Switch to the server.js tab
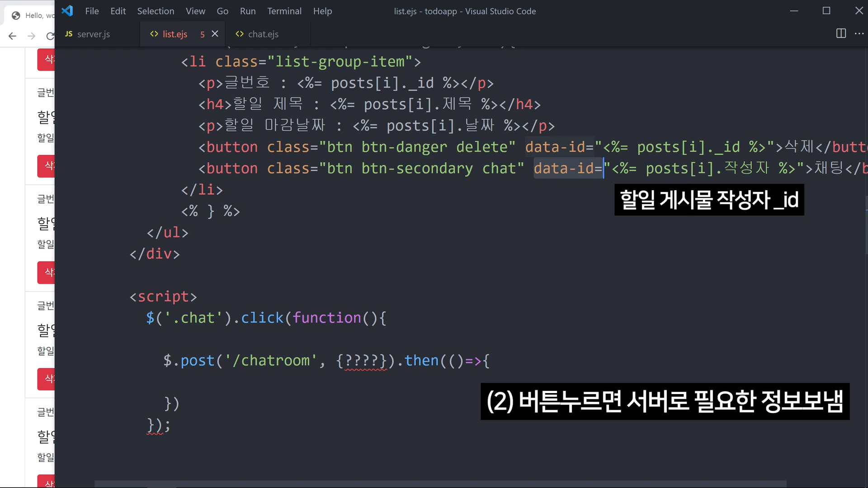The width and height of the screenshot is (868, 488). [x=93, y=34]
